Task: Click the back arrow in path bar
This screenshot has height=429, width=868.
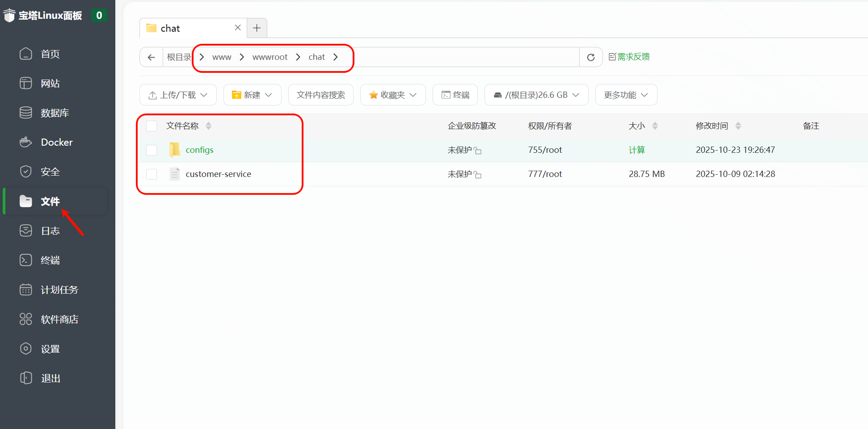Action: 151,57
